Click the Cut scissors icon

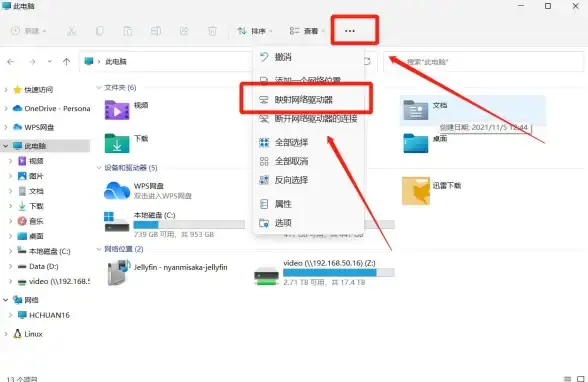click(71, 31)
